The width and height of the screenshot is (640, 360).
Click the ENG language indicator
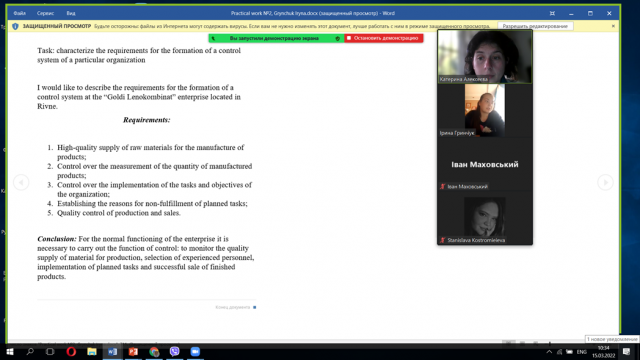pos(582,352)
